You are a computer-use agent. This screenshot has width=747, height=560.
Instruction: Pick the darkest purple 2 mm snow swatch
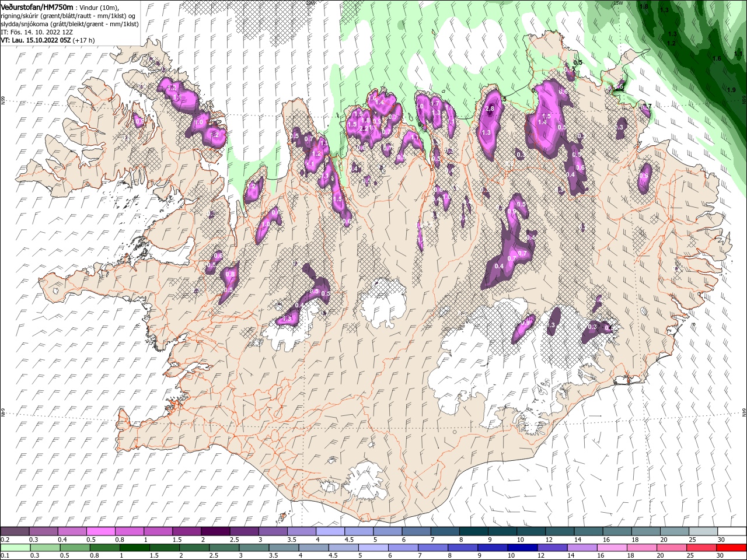(215, 531)
